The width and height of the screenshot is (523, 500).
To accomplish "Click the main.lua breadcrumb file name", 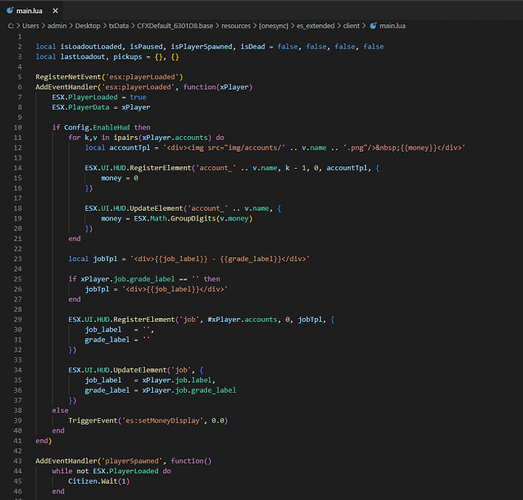I will point(392,26).
